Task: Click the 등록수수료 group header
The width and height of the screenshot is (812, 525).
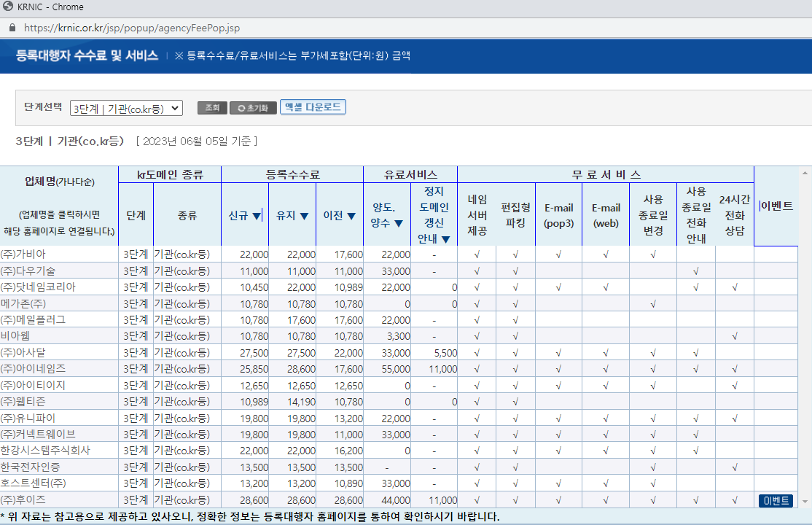Action: pyautogui.click(x=292, y=175)
